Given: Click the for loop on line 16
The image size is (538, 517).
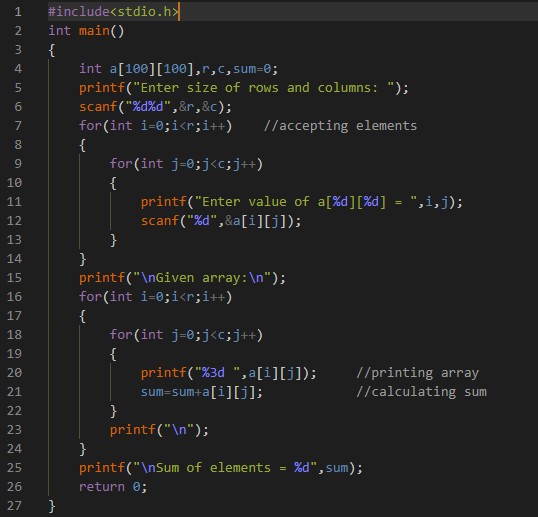Looking at the screenshot, I should pyautogui.click(x=155, y=297).
